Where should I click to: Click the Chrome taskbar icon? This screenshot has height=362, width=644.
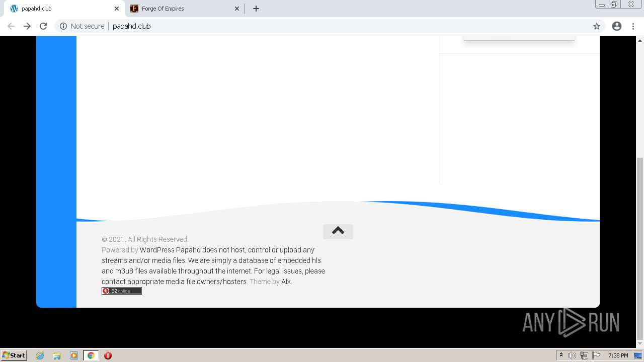pos(91,355)
